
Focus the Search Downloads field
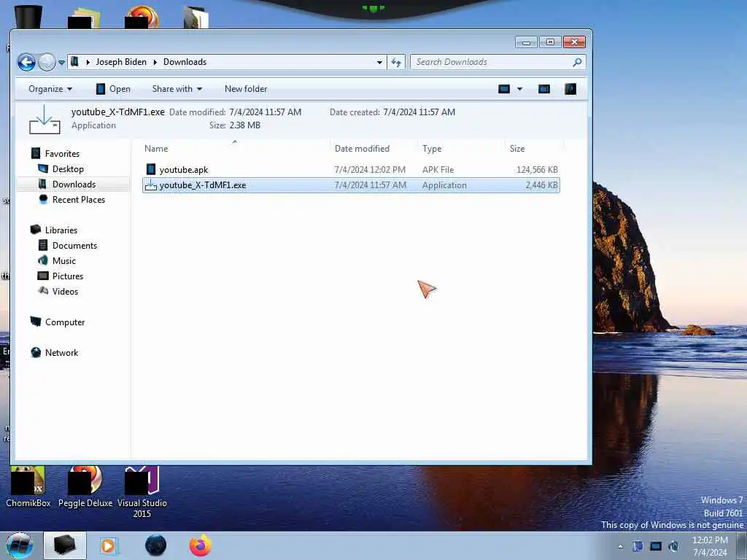(x=498, y=62)
